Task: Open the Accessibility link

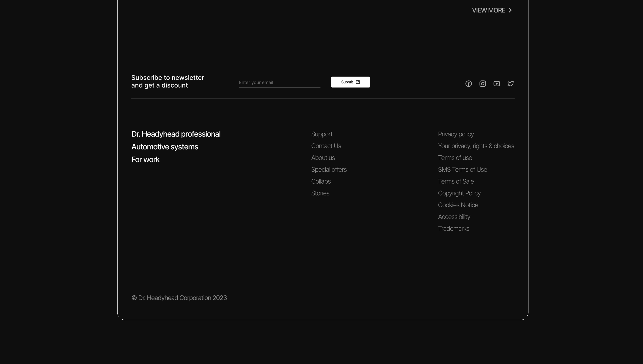Action: coord(454,217)
